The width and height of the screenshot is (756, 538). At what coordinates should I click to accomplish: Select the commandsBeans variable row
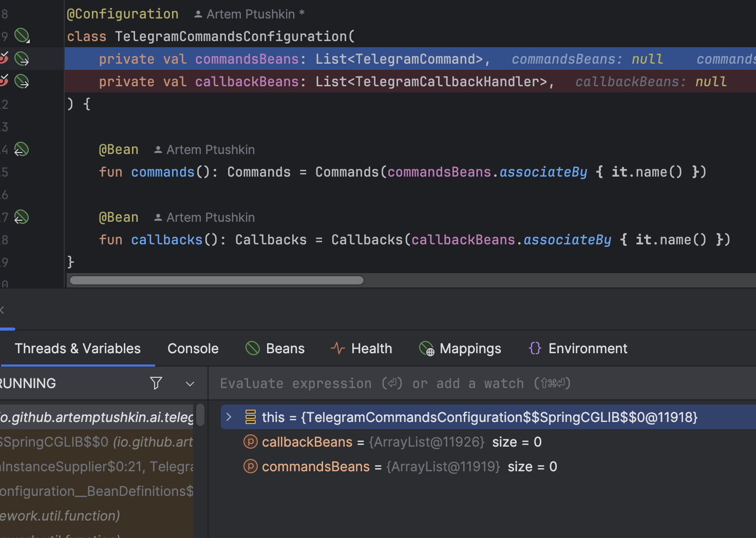pyautogui.click(x=482, y=467)
